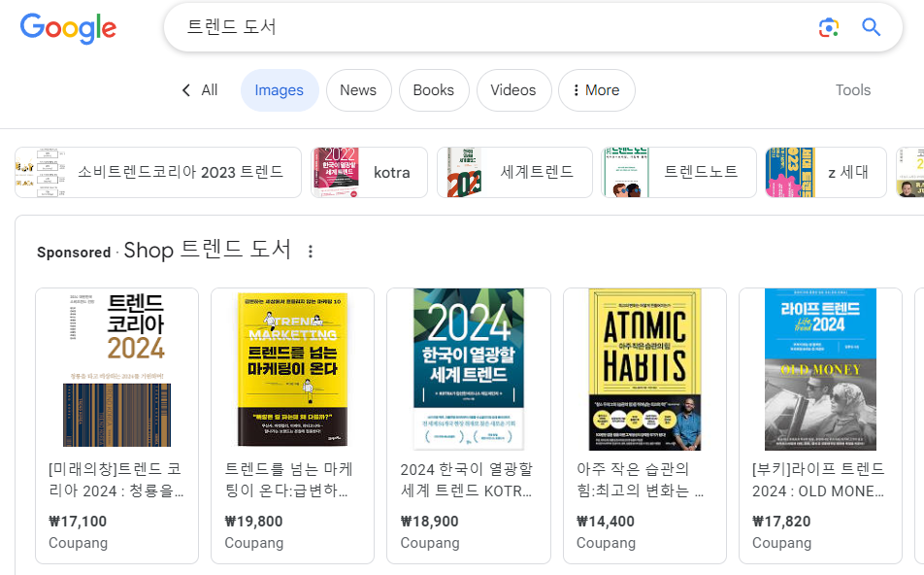Click thumbnail image in kotra chip

click(335, 172)
